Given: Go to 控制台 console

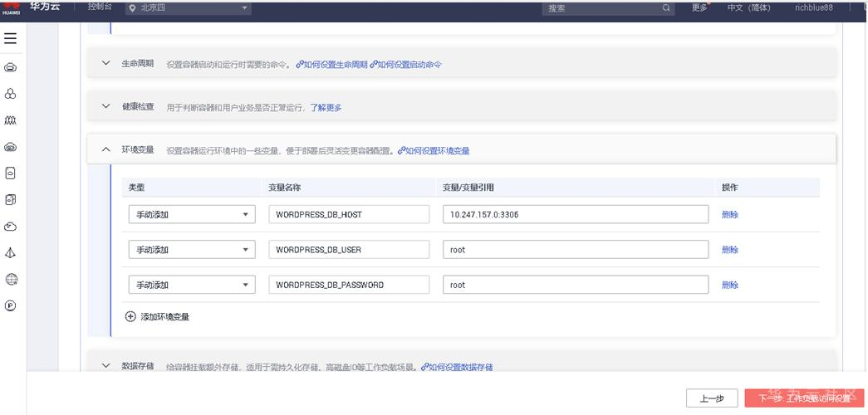Looking at the screenshot, I should (100, 7).
